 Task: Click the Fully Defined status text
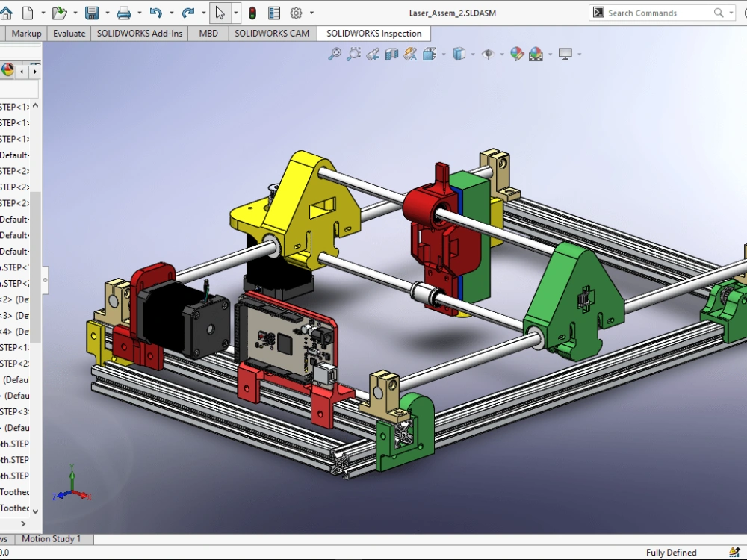[x=671, y=553]
